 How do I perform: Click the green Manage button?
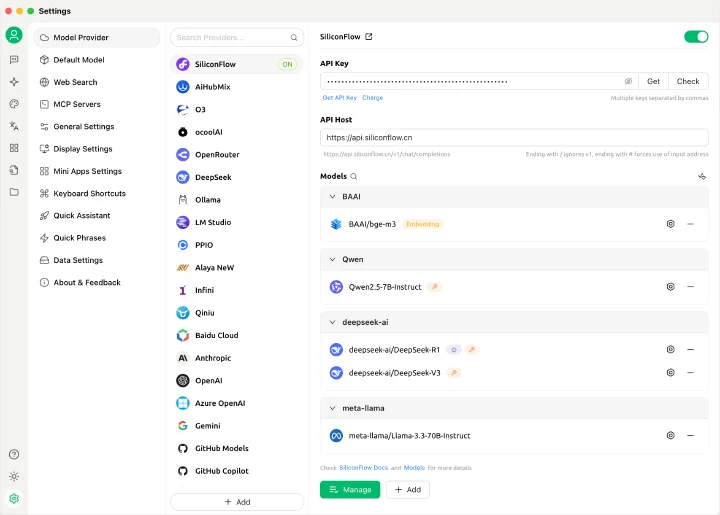pyautogui.click(x=350, y=490)
